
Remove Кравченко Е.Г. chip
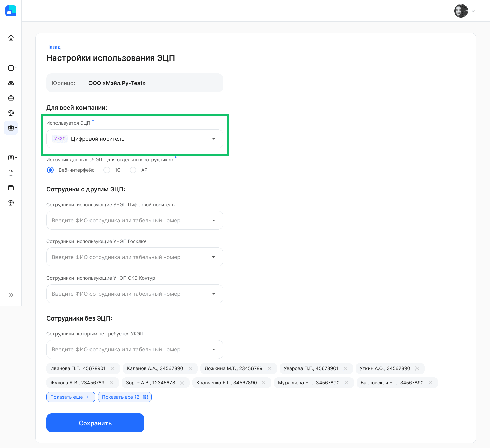click(264, 383)
